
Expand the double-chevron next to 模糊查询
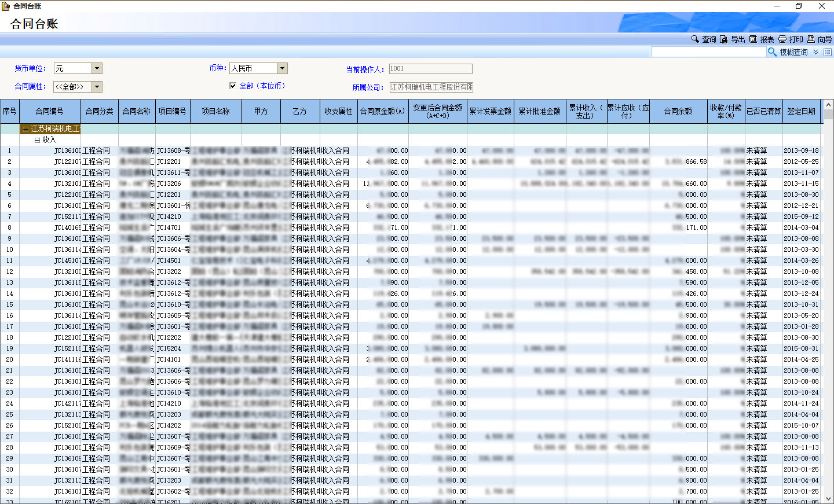(x=815, y=52)
